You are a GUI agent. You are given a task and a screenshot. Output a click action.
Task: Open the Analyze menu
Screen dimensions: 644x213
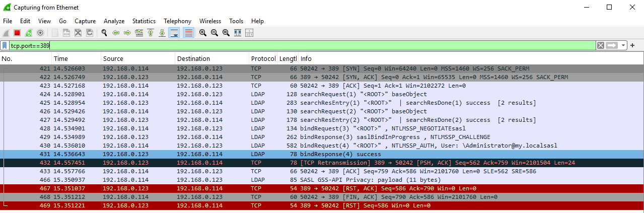[114, 21]
